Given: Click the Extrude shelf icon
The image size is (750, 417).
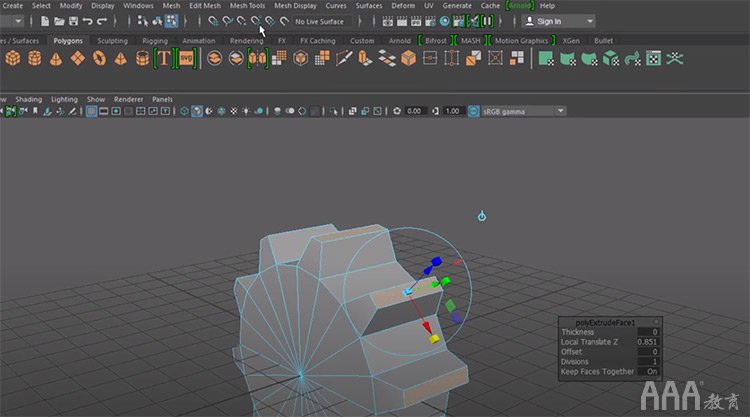Looking at the screenshot, I should pyautogui.click(x=365, y=58).
